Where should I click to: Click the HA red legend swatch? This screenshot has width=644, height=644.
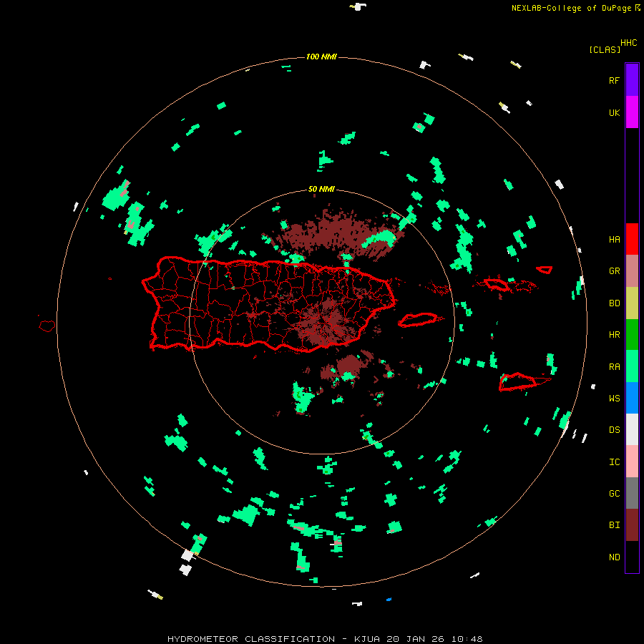tap(632, 239)
